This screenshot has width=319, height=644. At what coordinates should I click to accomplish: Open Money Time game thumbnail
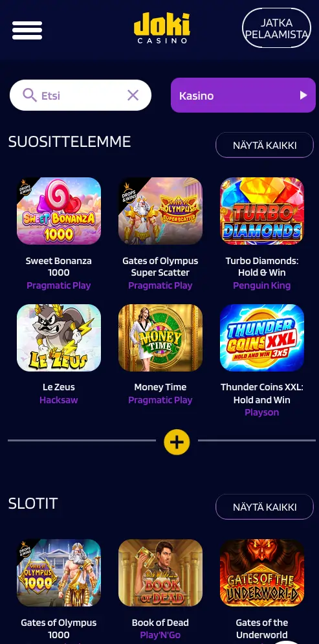point(160,338)
